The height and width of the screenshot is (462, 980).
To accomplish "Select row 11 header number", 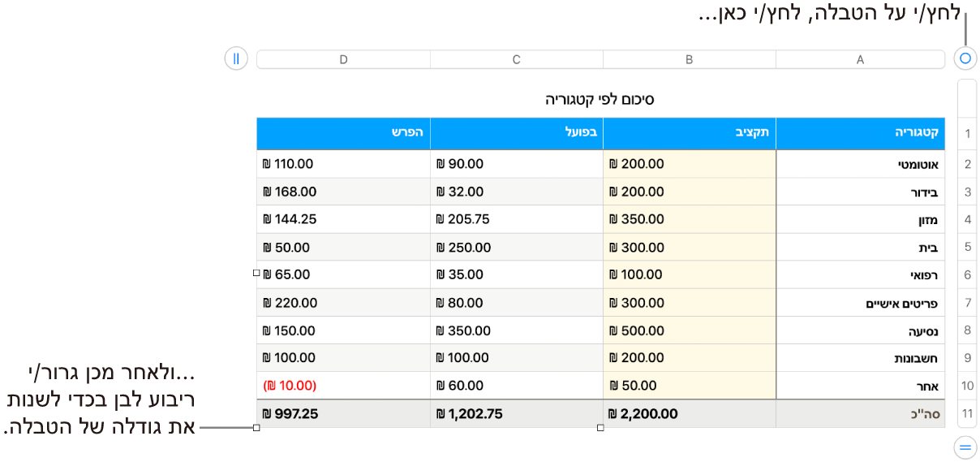I will pyautogui.click(x=967, y=414).
